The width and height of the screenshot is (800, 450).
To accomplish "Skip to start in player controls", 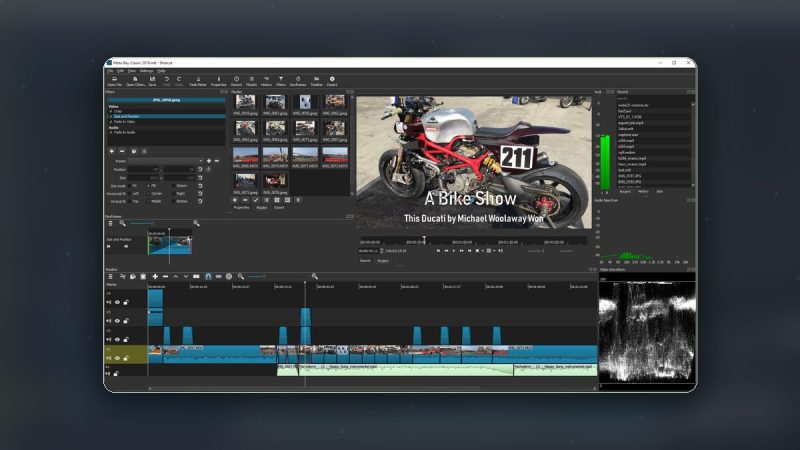I will click(x=438, y=251).
